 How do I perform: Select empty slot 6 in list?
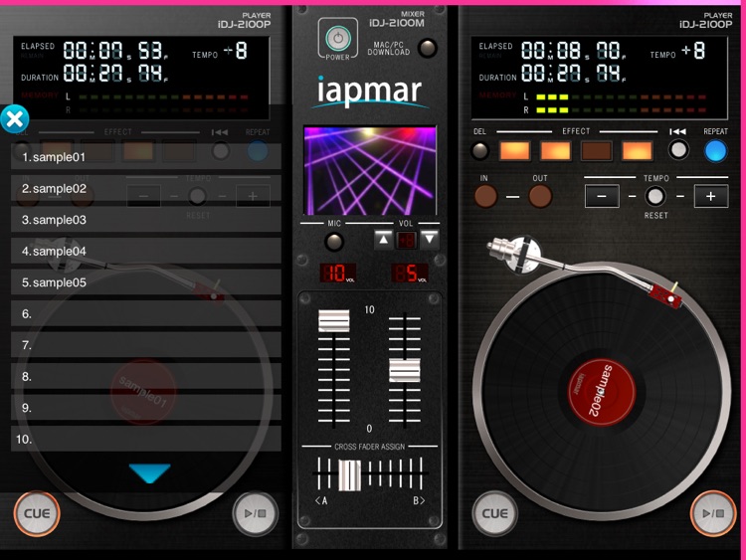click(x=145, y=314)
